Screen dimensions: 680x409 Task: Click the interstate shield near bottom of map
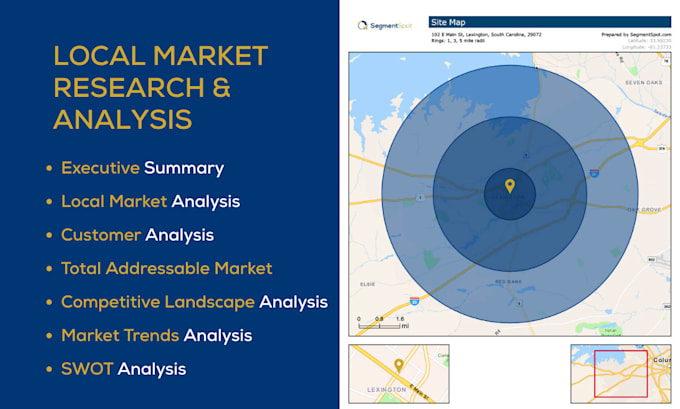[x=415, y=301]
